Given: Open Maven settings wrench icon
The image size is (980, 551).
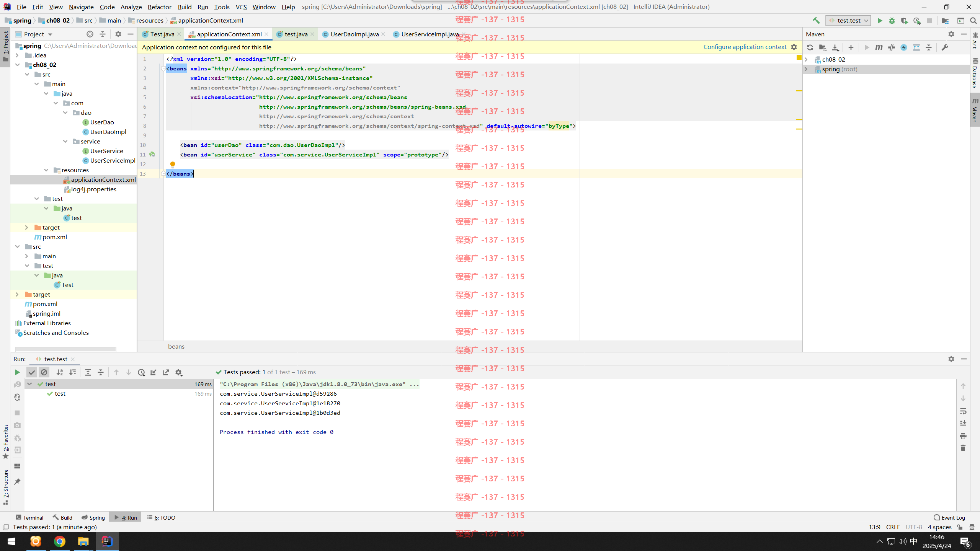Looking at the screenshot, I should click(945, 47).
